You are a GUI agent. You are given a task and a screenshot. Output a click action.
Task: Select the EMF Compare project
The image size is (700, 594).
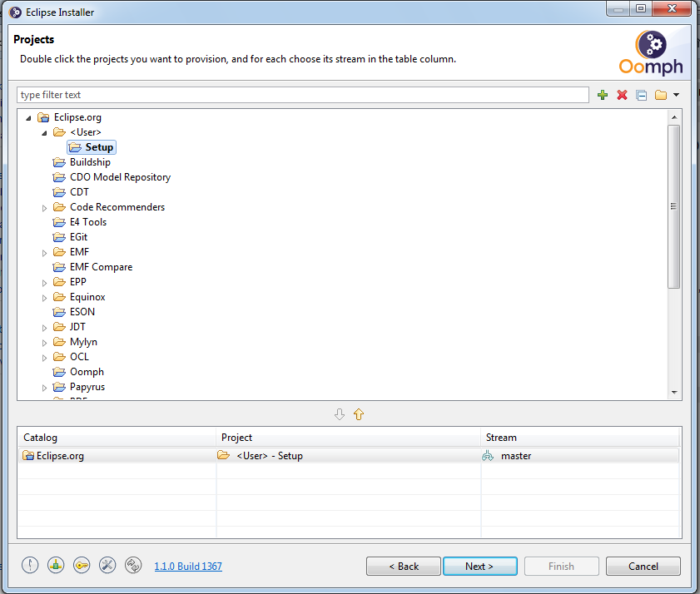tap(101, 267)
